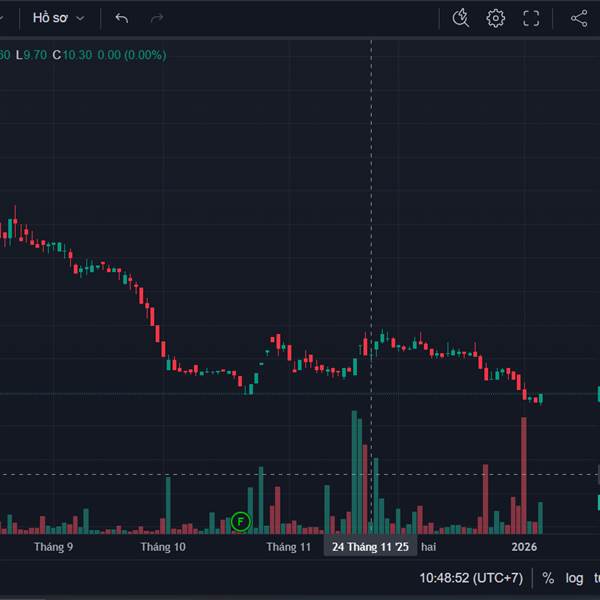Select the 24 Tháng 11 '25 date label
The width and height of the screenshot is (600, 600).
click(x=370, y=547)
